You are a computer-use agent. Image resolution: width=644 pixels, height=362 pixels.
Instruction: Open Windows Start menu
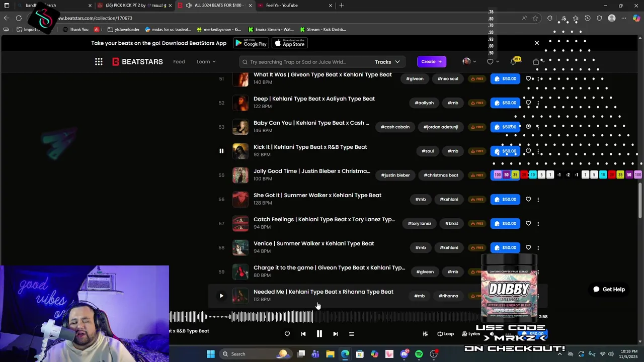210,354
